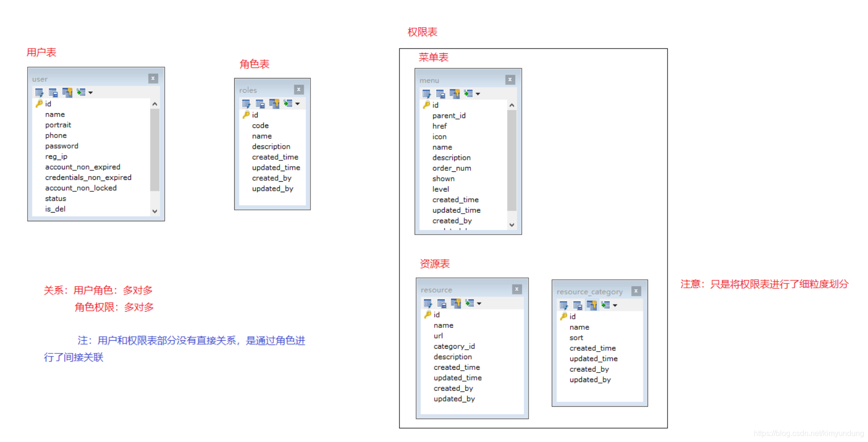Click the green arrow table icon in resource_category table
868x442 pixels.
click(606, 305)
